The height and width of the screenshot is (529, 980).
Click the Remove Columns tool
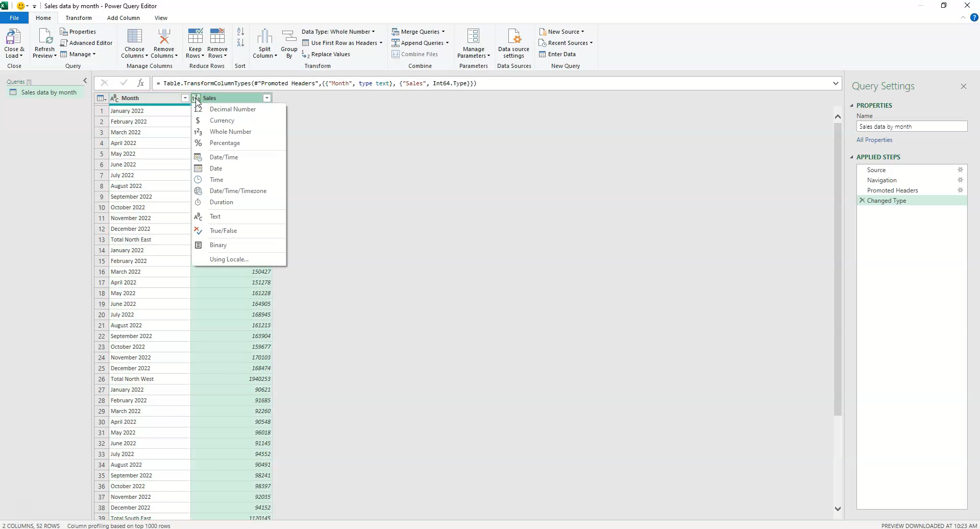coord(164,43)
